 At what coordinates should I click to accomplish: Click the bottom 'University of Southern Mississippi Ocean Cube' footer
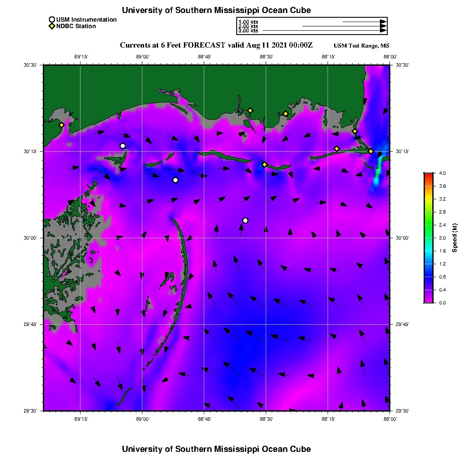tap(216, 449)
